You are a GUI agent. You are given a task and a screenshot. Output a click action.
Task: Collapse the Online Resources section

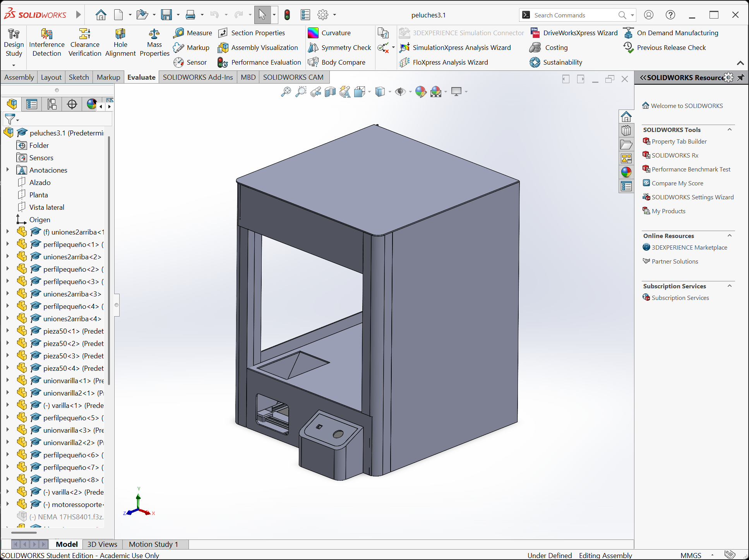pyautogui.click(x=730, y=235)
